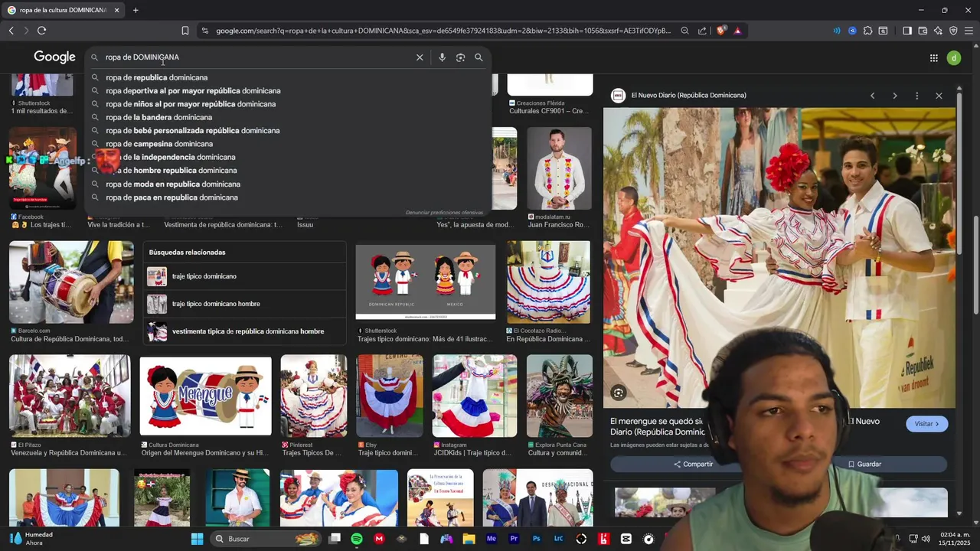Viewport: 980px width, 551px height.
Task: Open the Explora Punta Cana carnival mask thumbnail
Action: click(559, 396)
